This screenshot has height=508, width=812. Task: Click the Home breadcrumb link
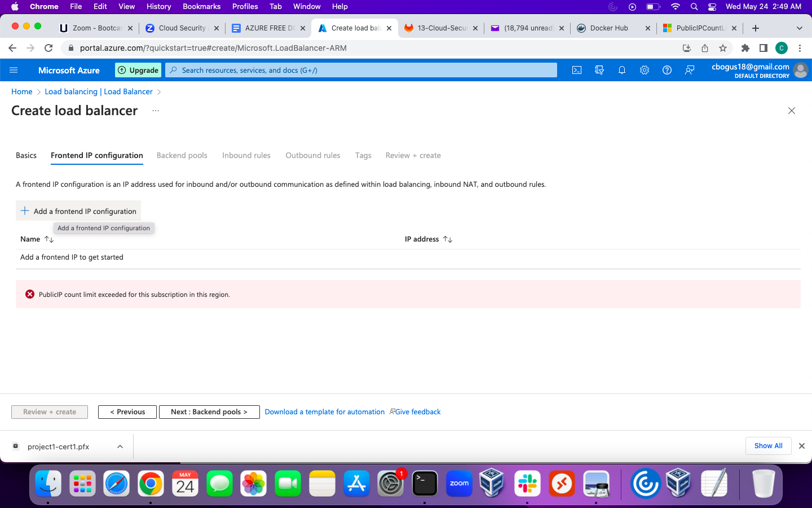(22, 91)
